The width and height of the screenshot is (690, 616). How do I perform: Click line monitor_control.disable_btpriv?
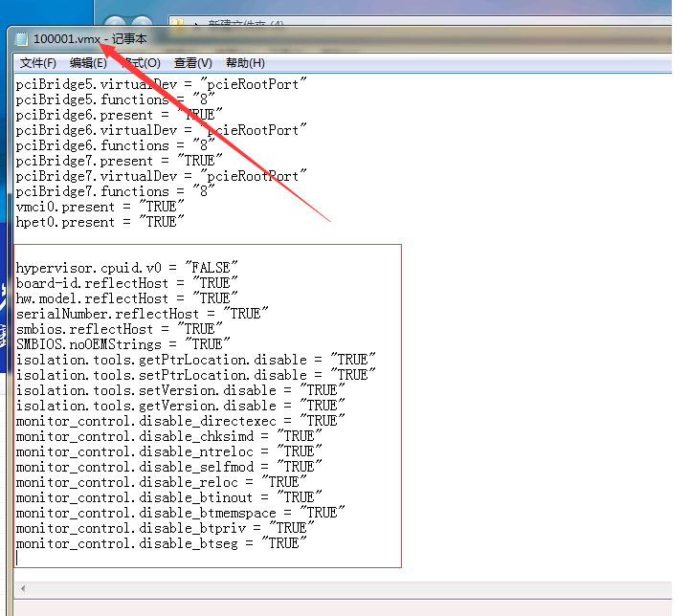[165, 528]
